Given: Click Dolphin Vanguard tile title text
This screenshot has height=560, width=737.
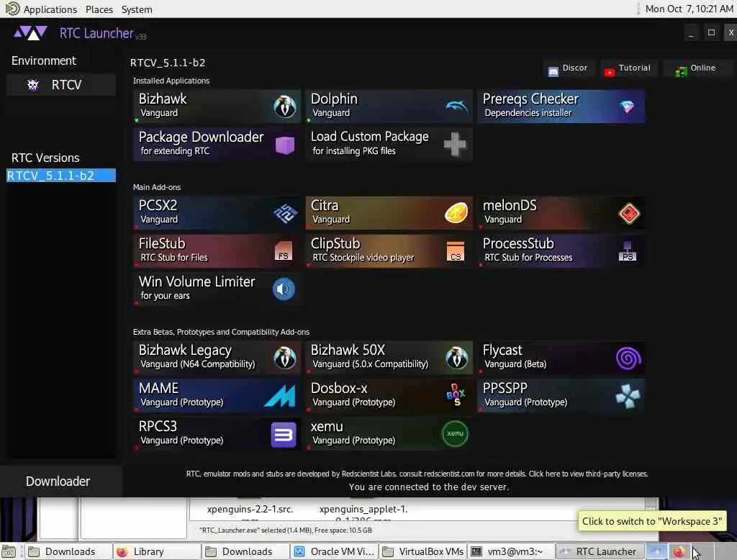Looking at the screenshot, I should pyautogui.click(x=334, y=99).
